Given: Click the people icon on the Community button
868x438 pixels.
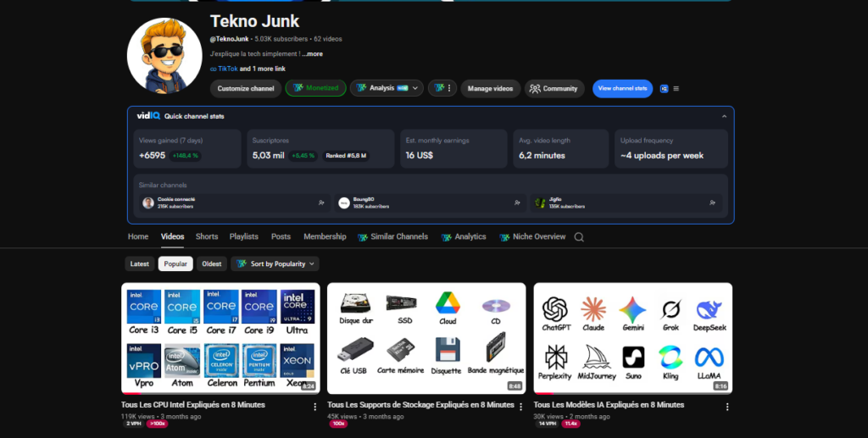Looking at the screenshot, I should tap(535, 88).
